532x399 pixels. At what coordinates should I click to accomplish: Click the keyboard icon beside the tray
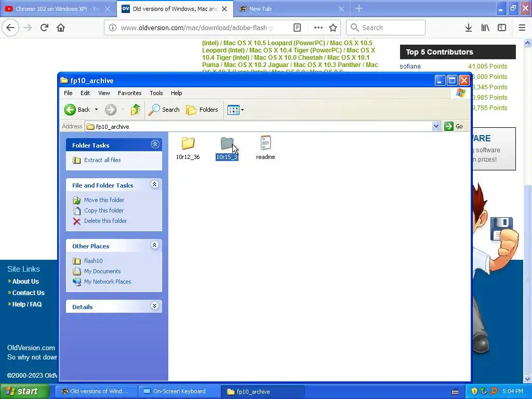[455, 392]
